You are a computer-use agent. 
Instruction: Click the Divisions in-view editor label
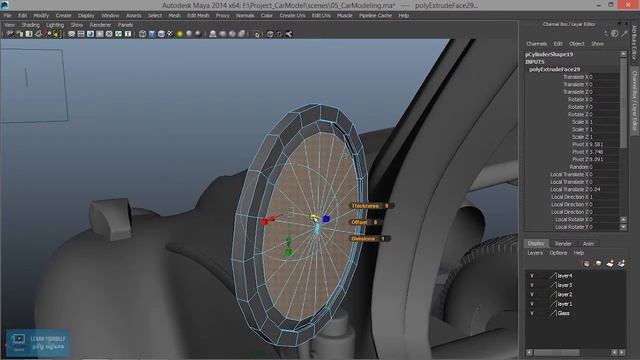pos(363,238)
